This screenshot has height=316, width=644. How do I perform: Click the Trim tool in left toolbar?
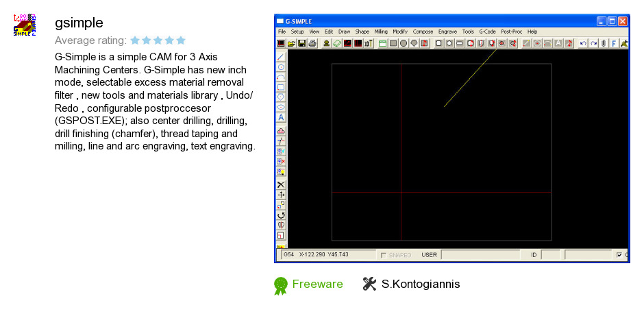[x=281, y=141]
